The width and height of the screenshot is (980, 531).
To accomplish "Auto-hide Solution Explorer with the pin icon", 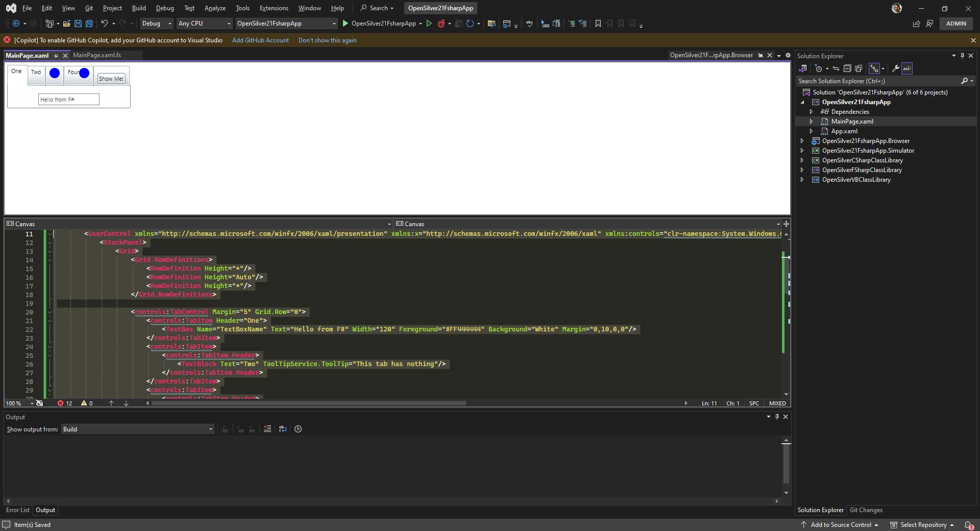I will (962, 56).
